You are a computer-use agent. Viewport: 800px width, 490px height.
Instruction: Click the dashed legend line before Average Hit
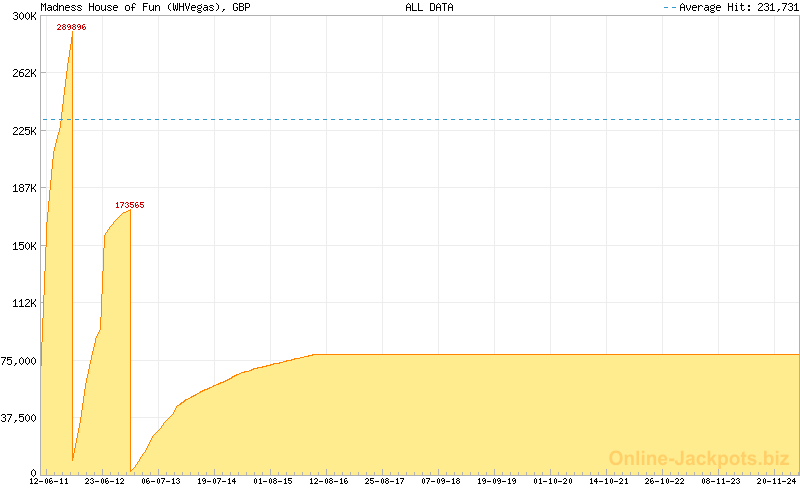tap(670, 7)
